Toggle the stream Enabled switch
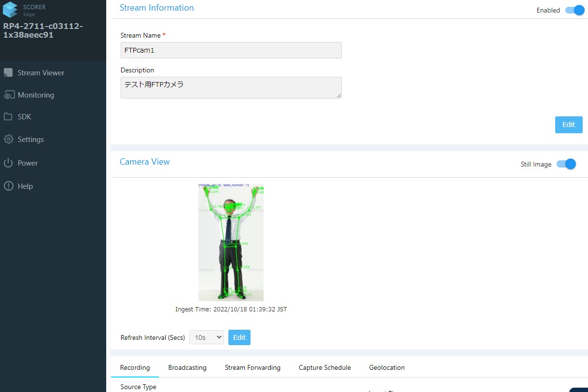Viewport: 588px width, 392px height. point(574,10)
